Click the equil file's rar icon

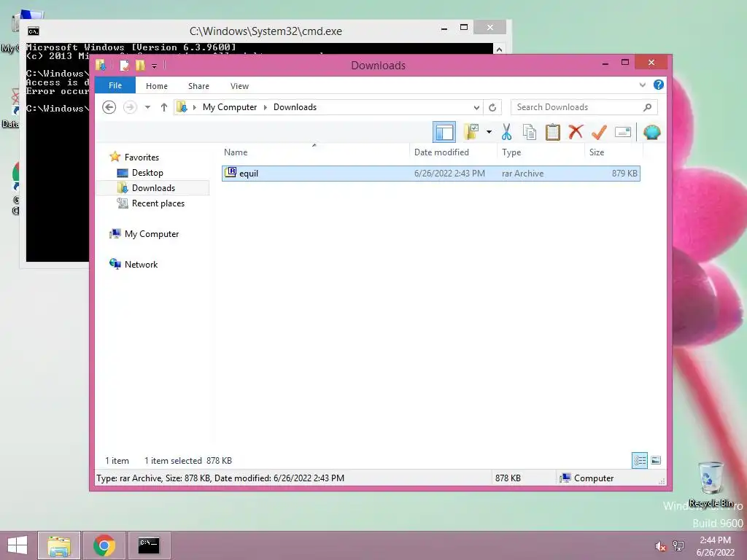[x=231, y=172]
